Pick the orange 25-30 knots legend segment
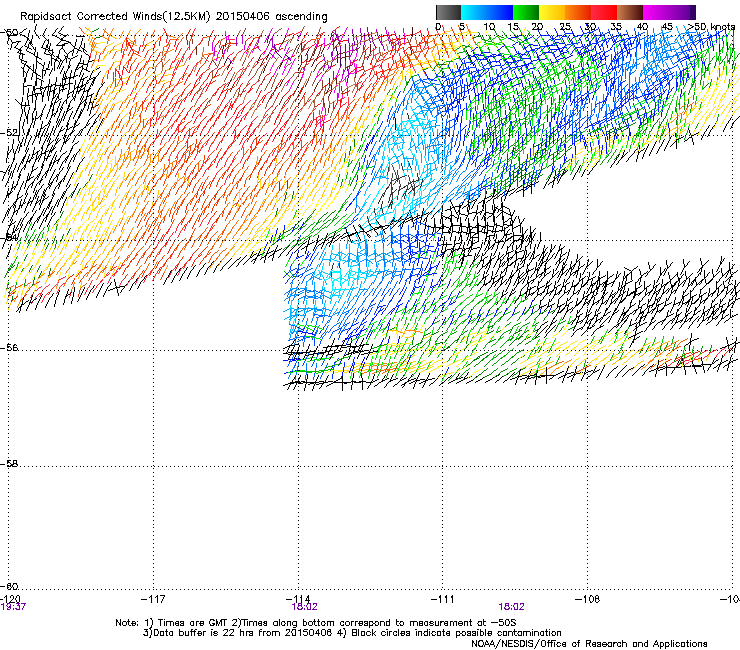Image resolution: width=740 pixels, height=650 pixels. click(578, 12)
